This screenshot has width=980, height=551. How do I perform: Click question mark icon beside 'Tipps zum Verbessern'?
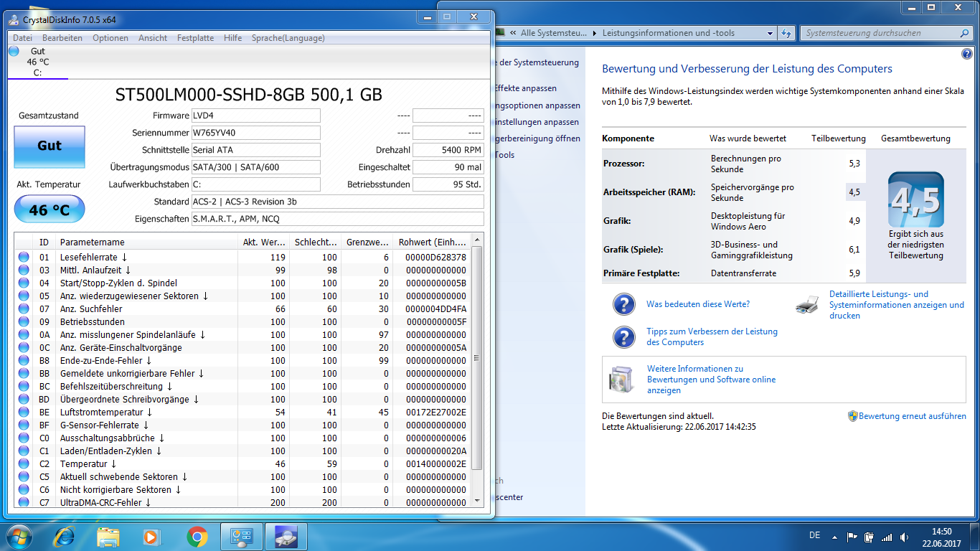coord(624,336)
